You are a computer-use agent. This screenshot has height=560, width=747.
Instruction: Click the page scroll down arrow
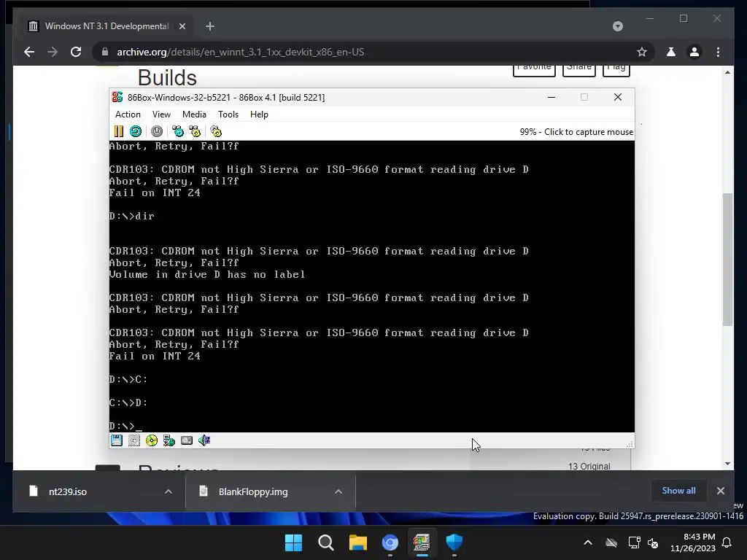727,464
